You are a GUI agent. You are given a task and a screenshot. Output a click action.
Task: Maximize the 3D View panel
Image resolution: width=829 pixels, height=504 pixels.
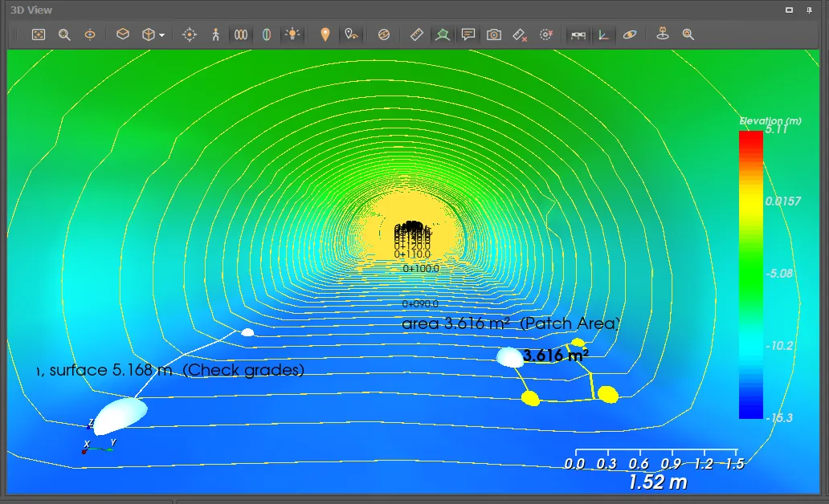pyautogui.click(x=789, y=10)
